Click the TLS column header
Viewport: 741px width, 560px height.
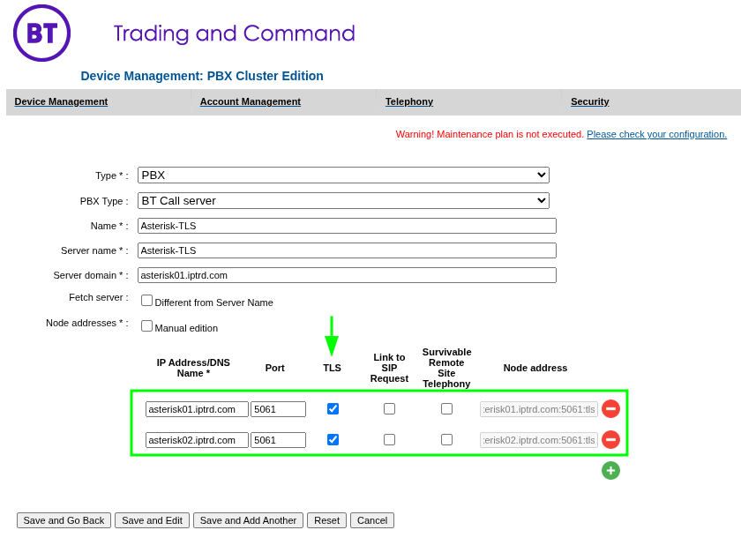click(332, 368)
